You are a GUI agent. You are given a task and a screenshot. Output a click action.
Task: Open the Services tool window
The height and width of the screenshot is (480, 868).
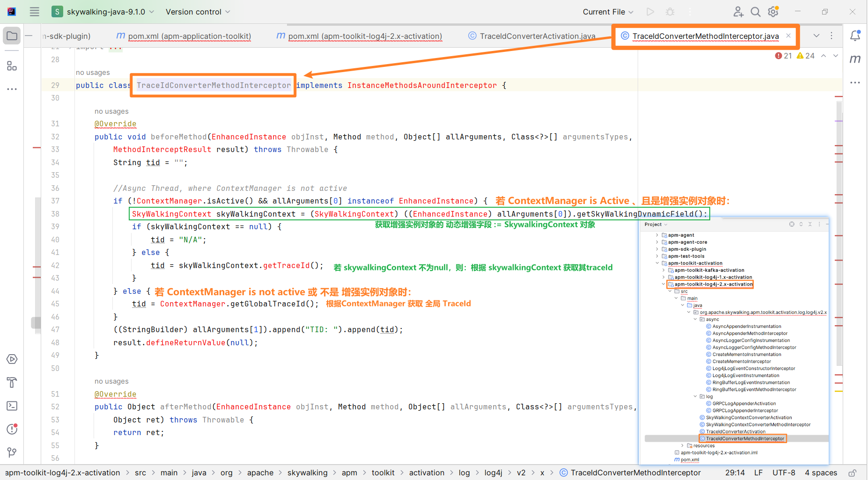(12, 359)
